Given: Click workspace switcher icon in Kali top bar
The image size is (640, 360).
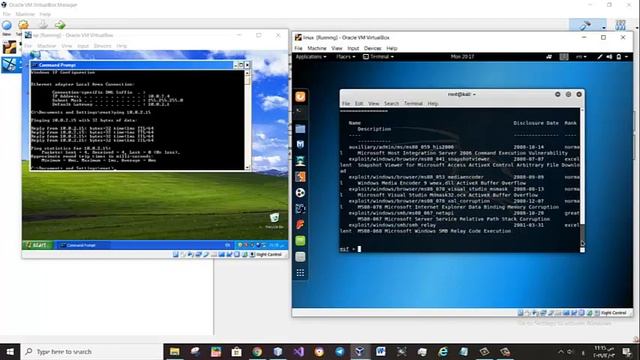Looking at the screenshot, I should point(564,57).
